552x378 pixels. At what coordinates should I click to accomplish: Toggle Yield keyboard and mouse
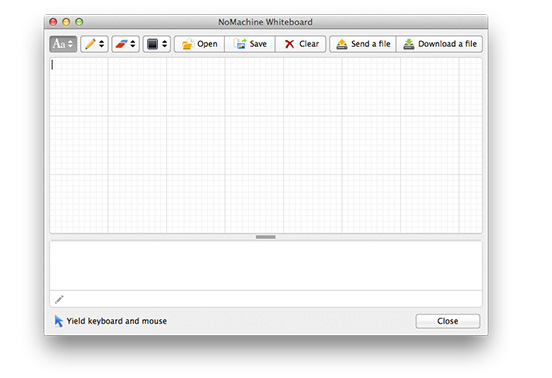pyautogui.click(x=111, y=321)
